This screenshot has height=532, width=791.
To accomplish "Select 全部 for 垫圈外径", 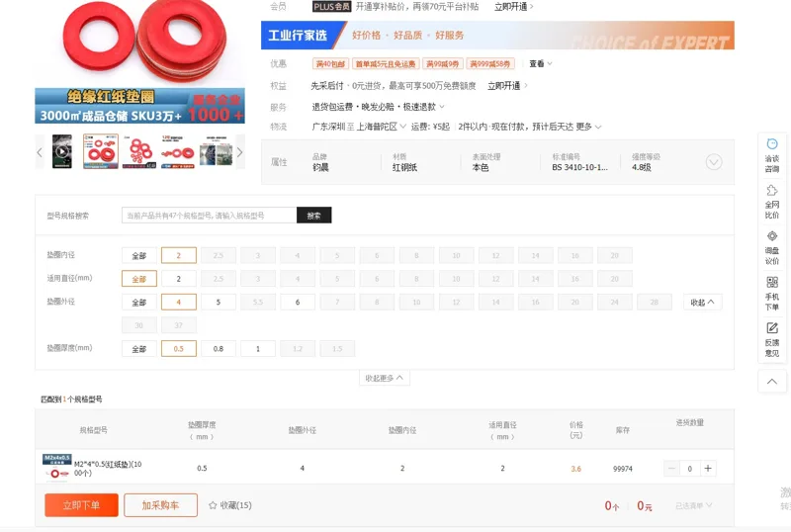I will (x=139, y=303).
